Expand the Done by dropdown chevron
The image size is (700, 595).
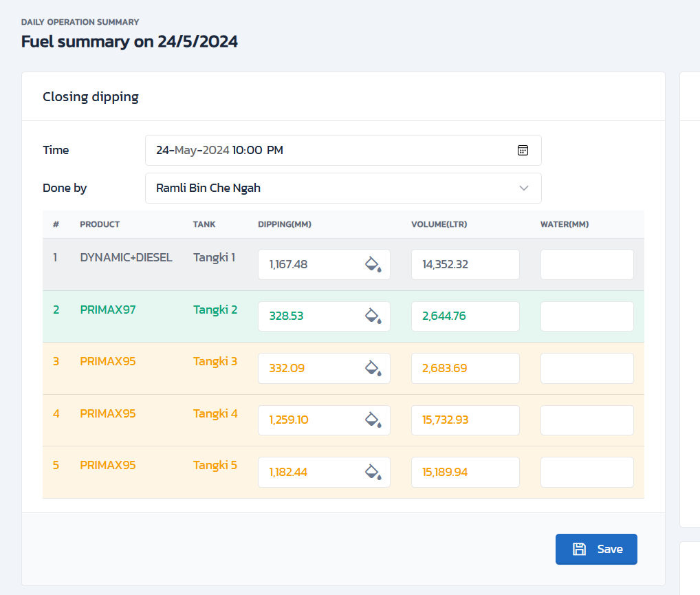pyautogui.click(x=524, y=188)
